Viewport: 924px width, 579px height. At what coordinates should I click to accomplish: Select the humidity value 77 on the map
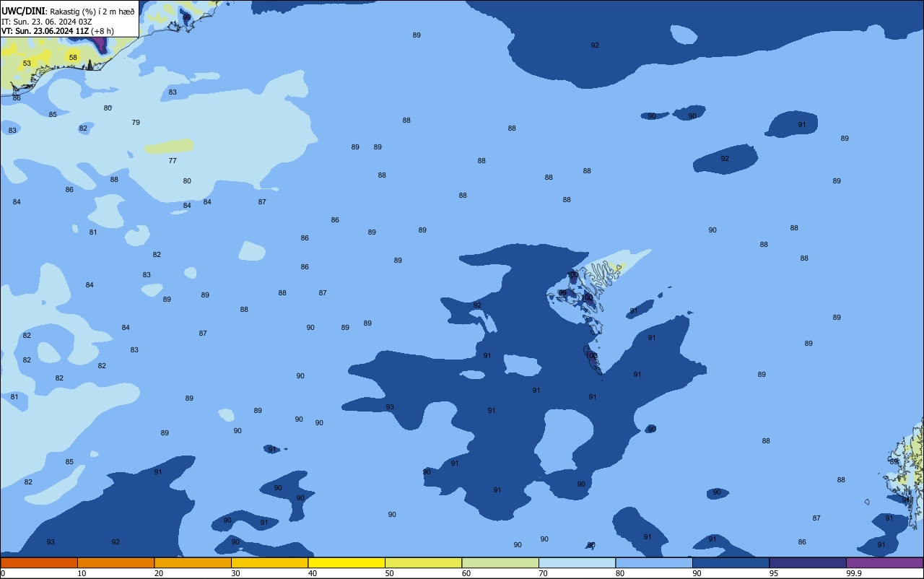pyautogui.click(x=173, y=161)
